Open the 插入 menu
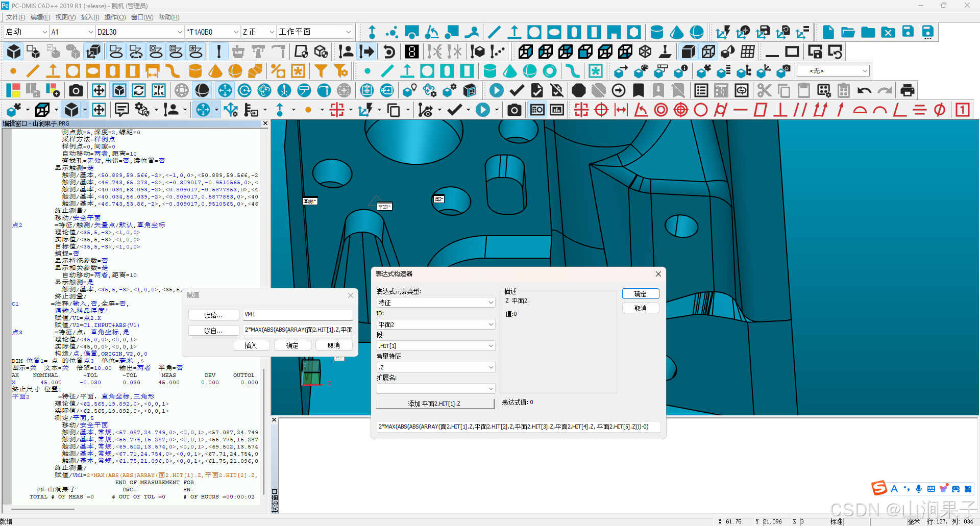The width and height of the screenshot is (980, 526). tap(90, 17)
